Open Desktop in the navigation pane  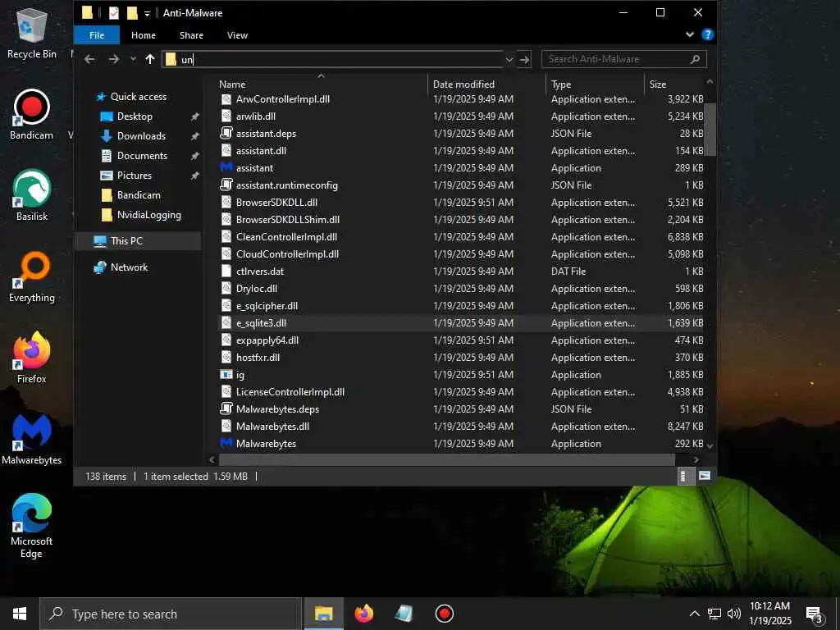[135, 116]
